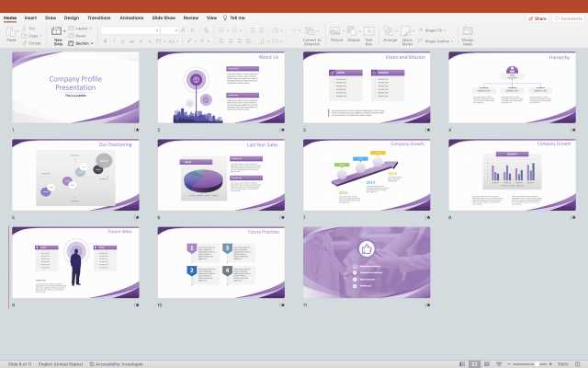588x368 pixels.
Task: Open the Arrange tool
Action: point(390,34)
